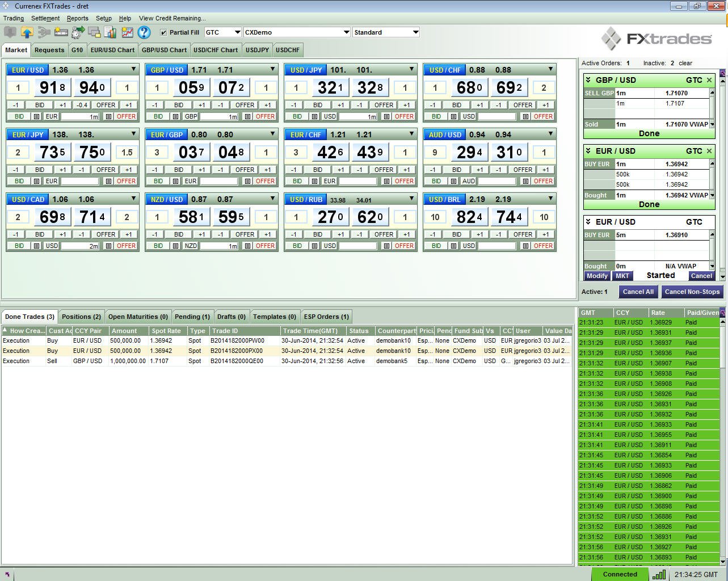Open the Reports menu

click(x=77, y=18)
